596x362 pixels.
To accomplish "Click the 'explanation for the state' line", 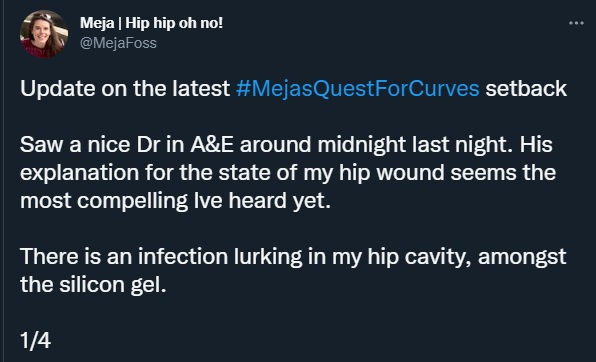I will coord(288,173).
